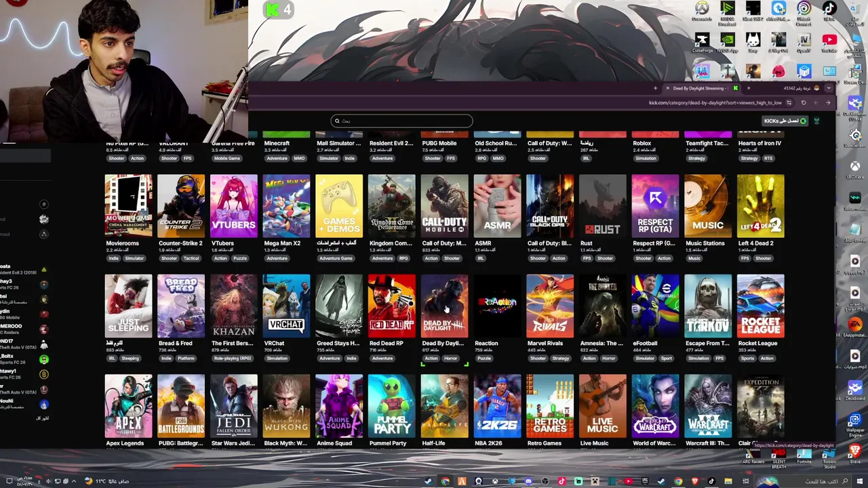The image size is (868, 488).
Task: Open the CurseForge desktop shortcut
Action: point(702,42)
